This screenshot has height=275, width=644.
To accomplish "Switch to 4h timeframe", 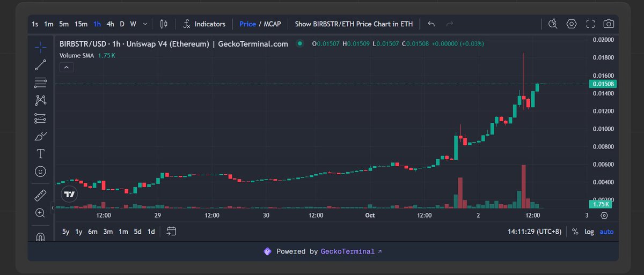I will [110, 24].
